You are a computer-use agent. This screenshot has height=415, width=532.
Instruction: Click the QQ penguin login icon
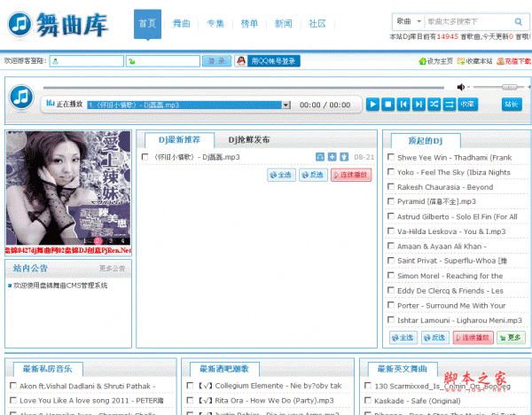[241, 61]
